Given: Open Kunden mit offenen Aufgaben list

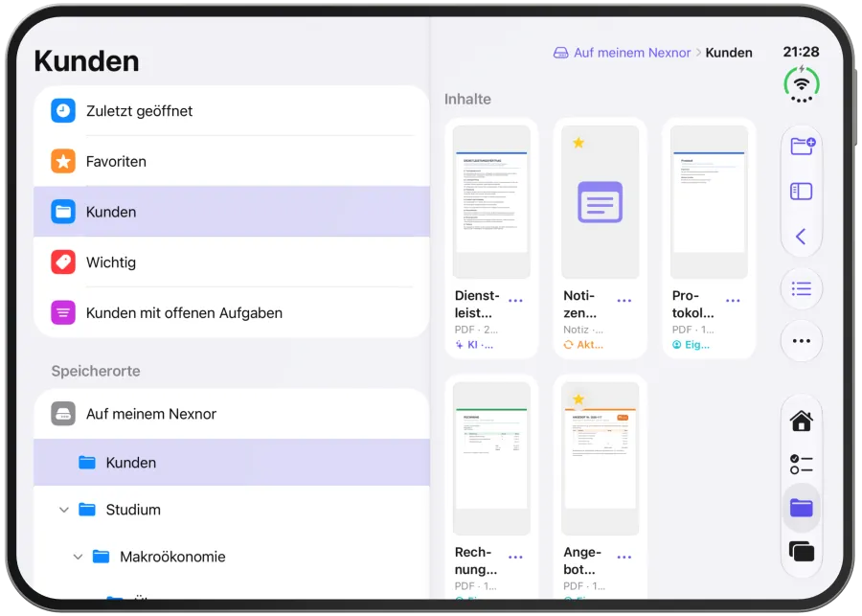Looking at the screenshot, I should [232, 313].
